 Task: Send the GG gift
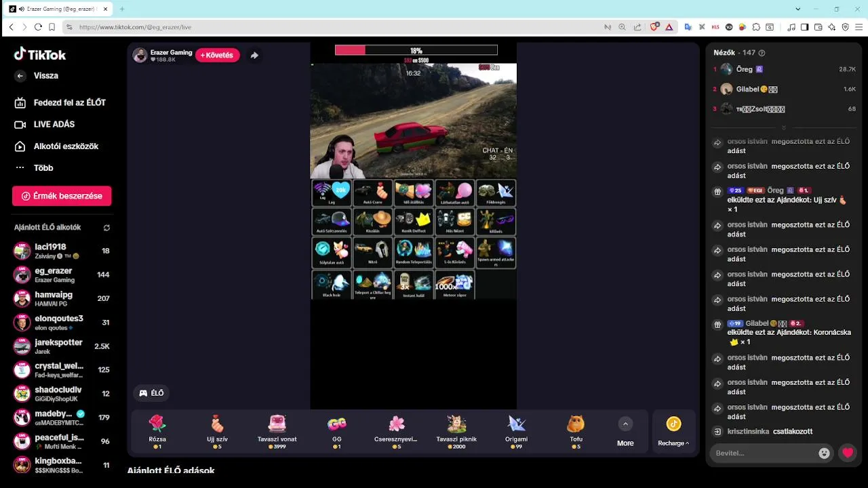coord(337,432)
